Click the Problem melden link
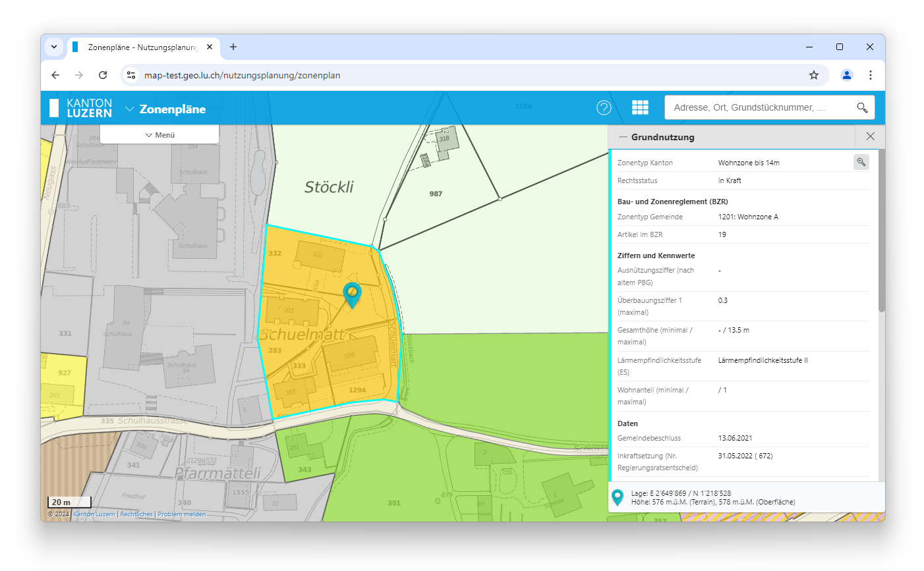The height and width of the screenshot is (571, 924). click(x=182, y=514)
